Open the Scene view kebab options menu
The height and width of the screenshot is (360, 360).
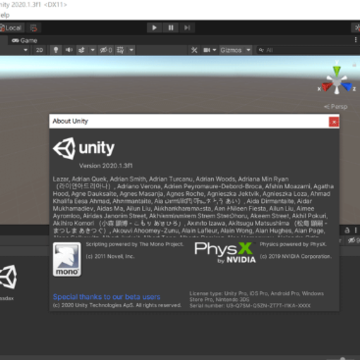[x=356, y=40]
